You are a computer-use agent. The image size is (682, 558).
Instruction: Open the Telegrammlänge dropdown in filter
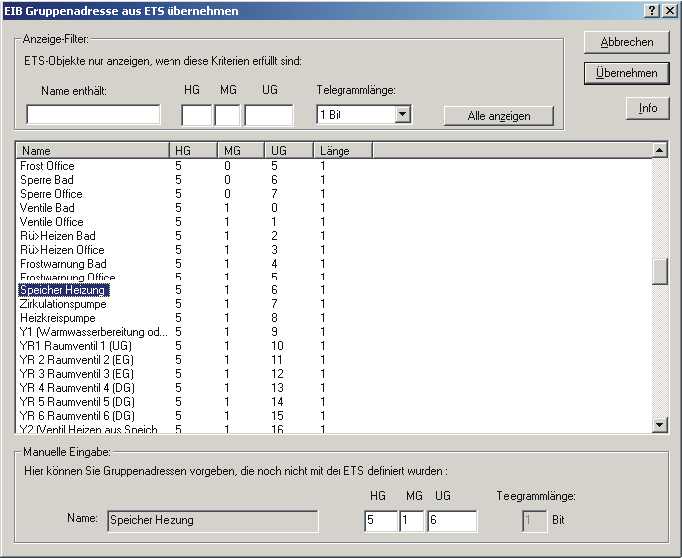(402, 115)
